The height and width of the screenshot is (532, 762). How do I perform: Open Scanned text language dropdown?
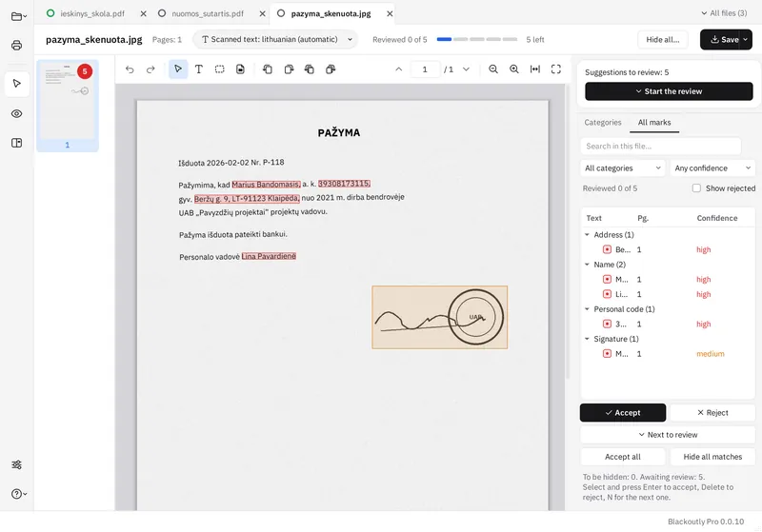276,39
